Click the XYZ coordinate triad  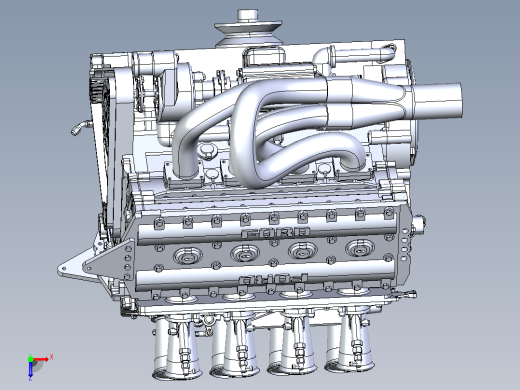coord(39,367)
